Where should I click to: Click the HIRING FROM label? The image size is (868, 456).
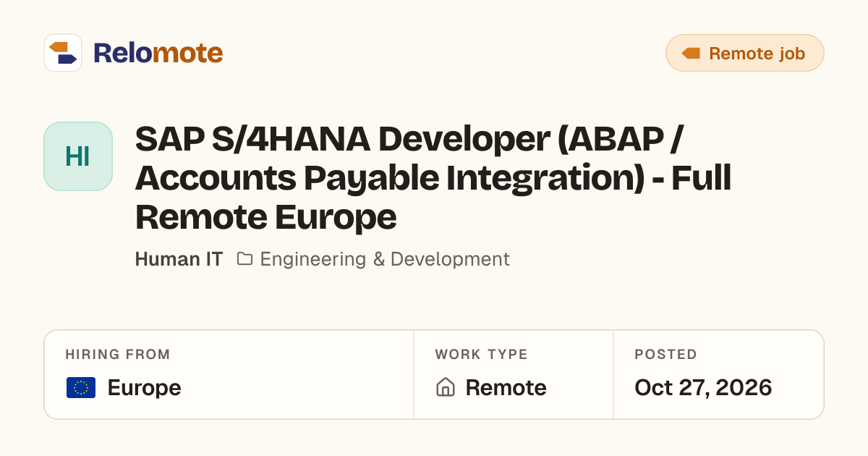click(118, 355)
